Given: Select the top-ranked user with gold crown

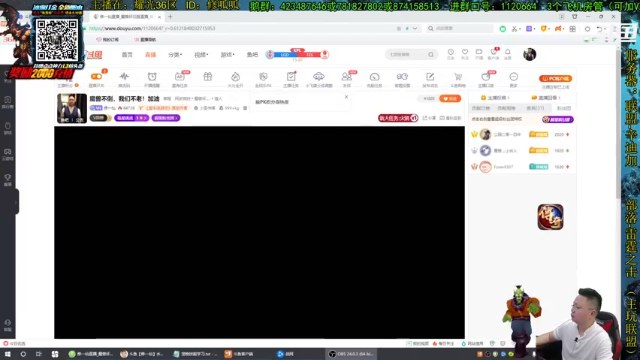Looking at the screenshot, I should [x=522, y=134].
